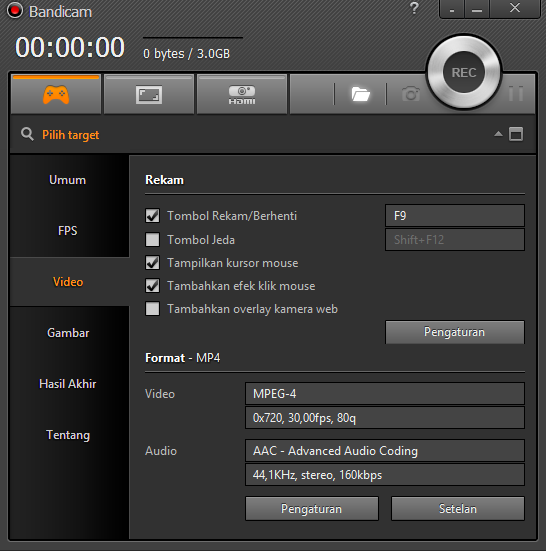The height and width of the screenshot is (551, 546).
Task: Click the 44,1KHz, stereo, 160kbps field
Action: (x=385, y=475)
